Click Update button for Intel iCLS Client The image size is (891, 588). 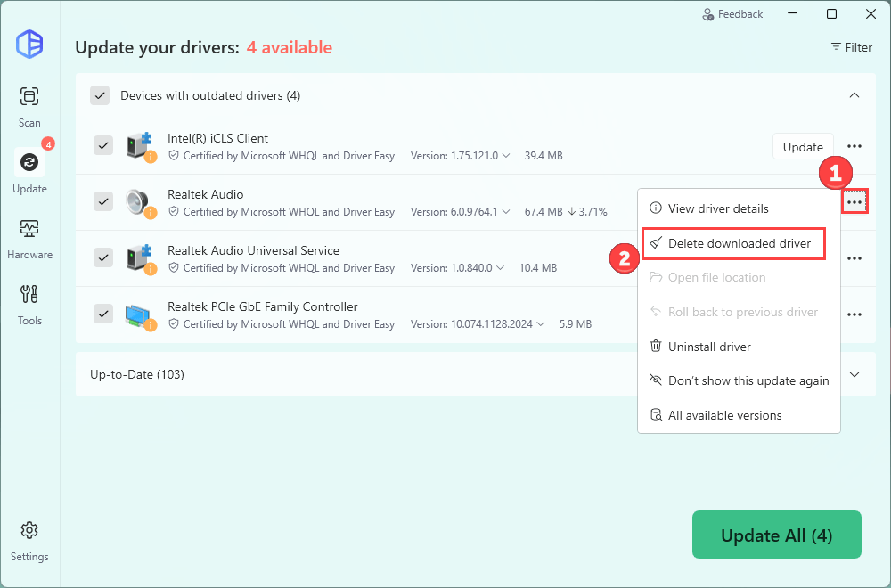(x=802, y=147)
